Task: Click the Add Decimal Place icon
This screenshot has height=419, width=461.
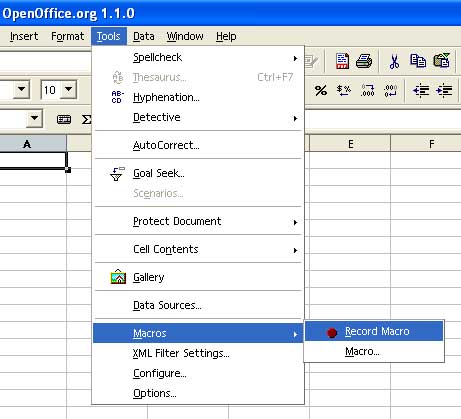Action: [367, 90]
